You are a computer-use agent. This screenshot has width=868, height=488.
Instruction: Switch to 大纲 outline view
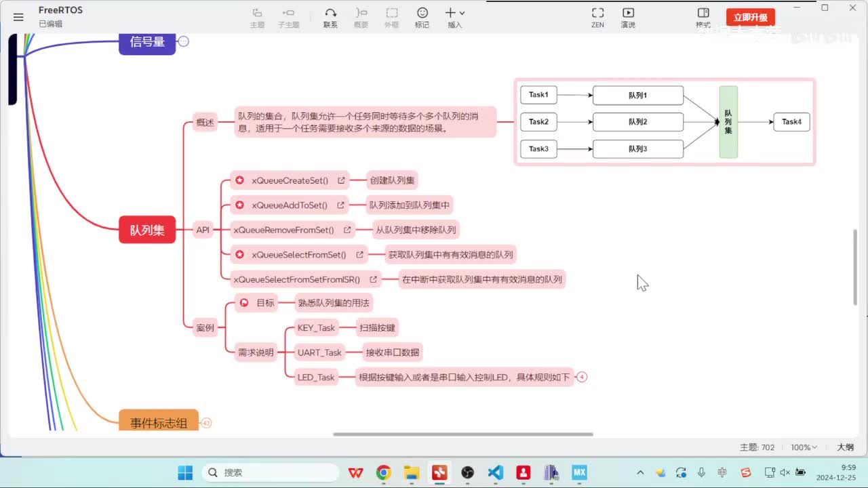(x=845, y=447)
